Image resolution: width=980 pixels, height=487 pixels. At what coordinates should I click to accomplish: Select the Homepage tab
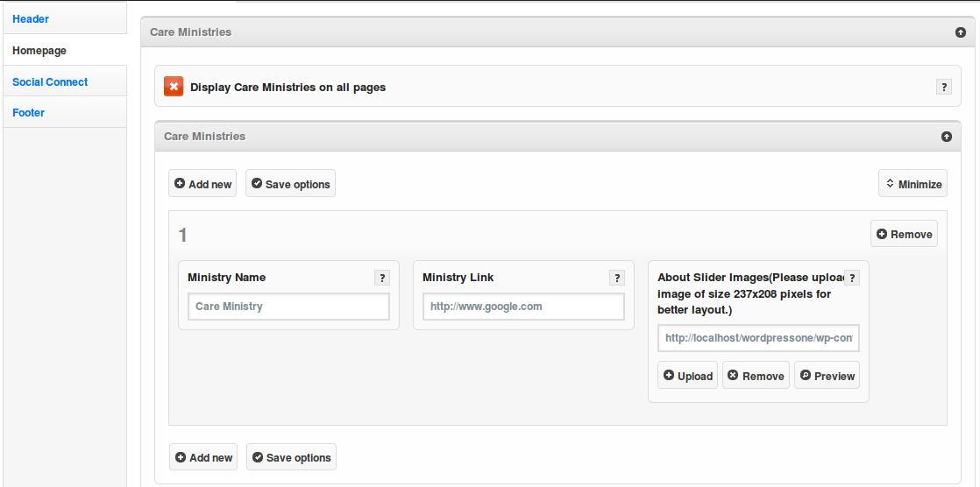39,50
